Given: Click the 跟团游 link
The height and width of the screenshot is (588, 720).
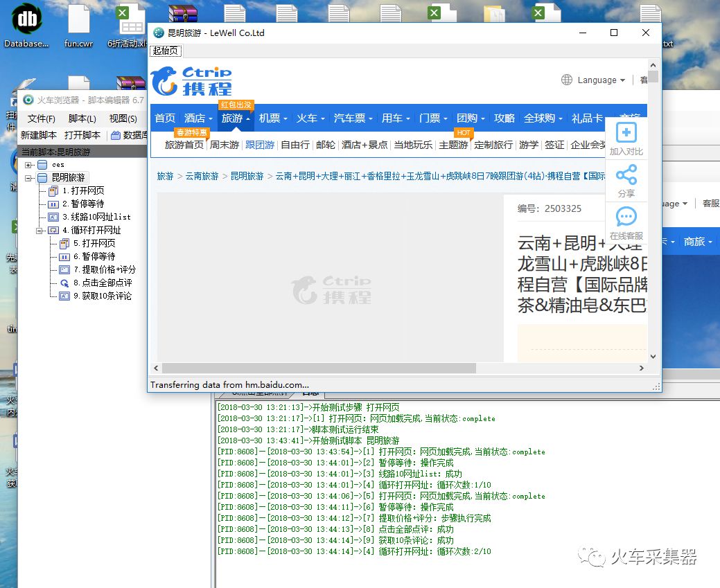Looking at the screenshot, I should pyautogui.click(x=260, y=145).
